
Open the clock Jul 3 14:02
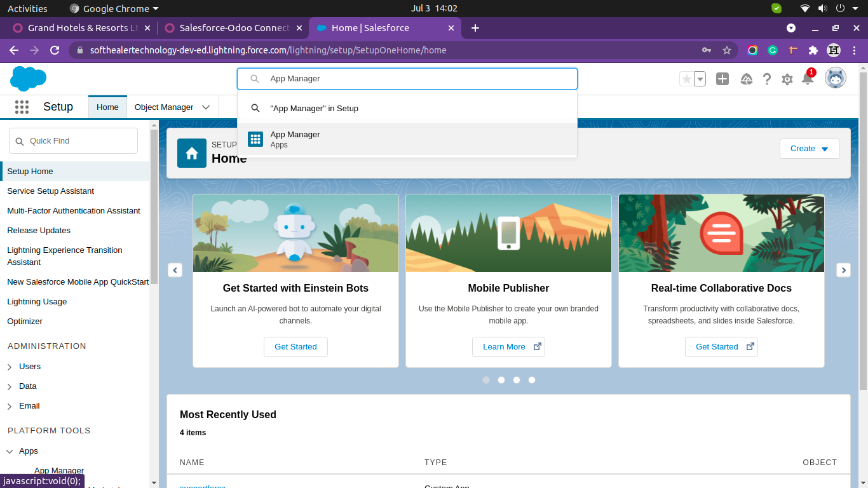(x=434, y=8)
